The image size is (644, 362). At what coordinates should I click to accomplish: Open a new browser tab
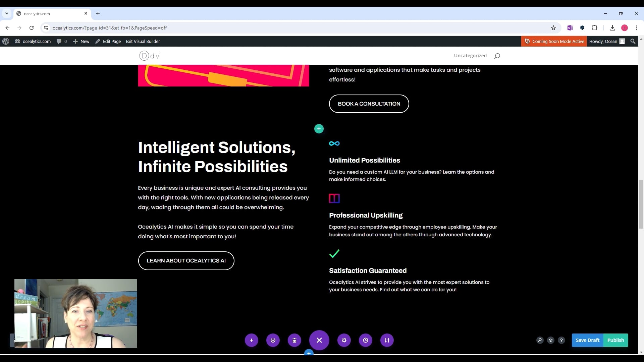pyautogui.click(x=98, y=13)
